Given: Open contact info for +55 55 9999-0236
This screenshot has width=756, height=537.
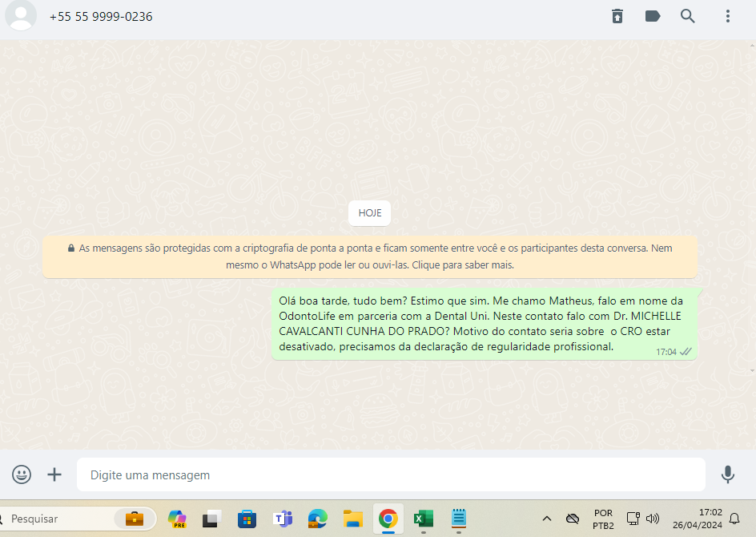Looking at the screenshot, I should [101, 17].
